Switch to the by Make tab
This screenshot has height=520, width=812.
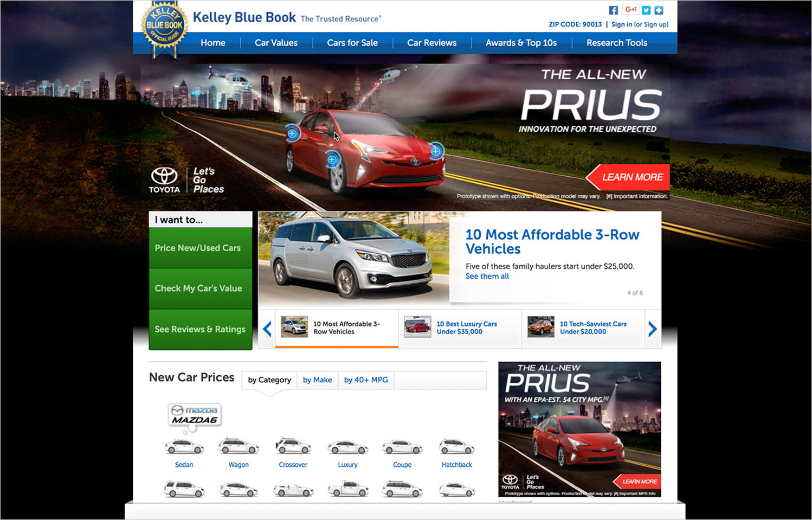point(318,380)
